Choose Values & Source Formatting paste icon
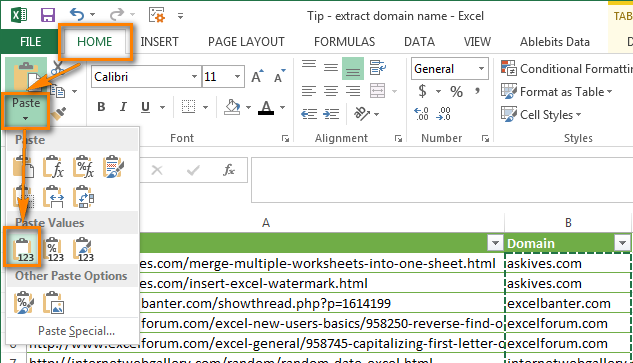The image size is (633, 363). click(83, 249)
